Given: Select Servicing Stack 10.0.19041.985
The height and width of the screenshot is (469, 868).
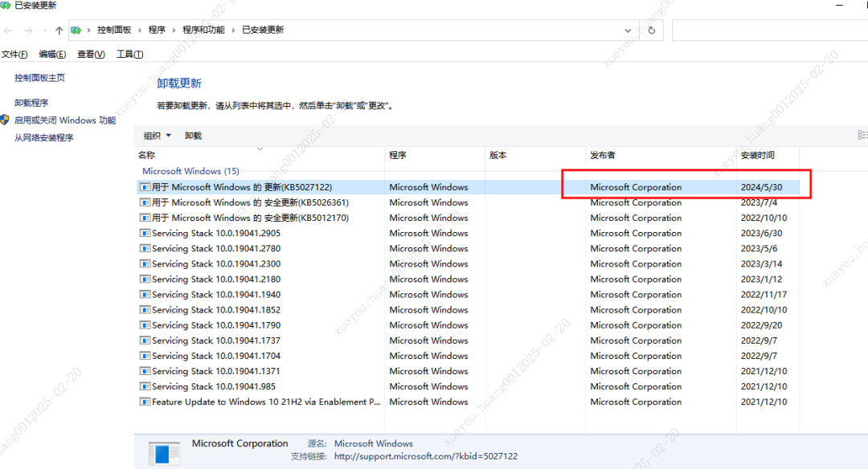Looking at the screenshot, I should pos(468,386).
